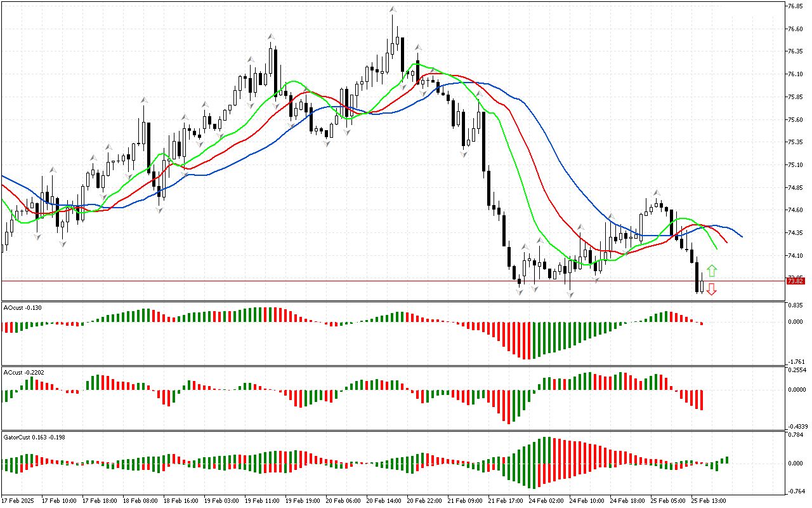
Task: Select the 0.0000 value on the AC scale
Action: pos(797,389)
